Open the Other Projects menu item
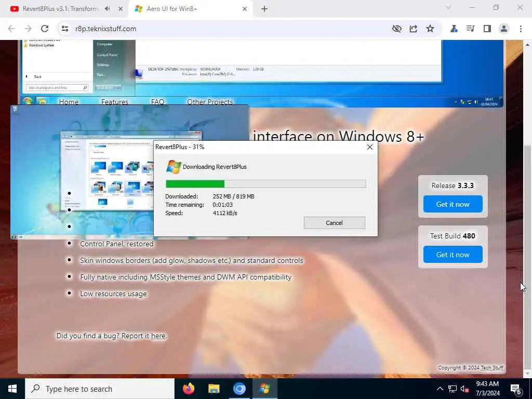This screenshot has height=399, width=532. pyautogui.click(x=210, y=102)
